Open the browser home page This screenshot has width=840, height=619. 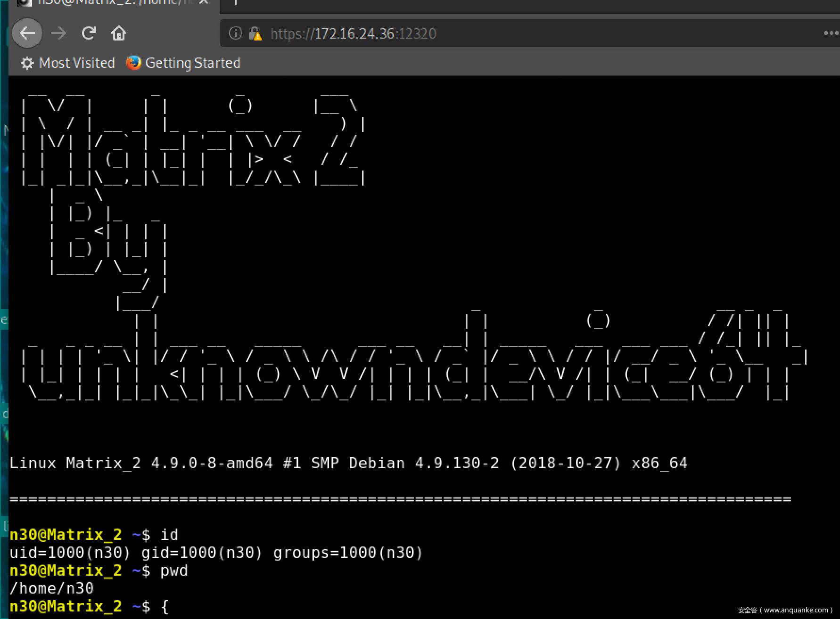point(118,33)
